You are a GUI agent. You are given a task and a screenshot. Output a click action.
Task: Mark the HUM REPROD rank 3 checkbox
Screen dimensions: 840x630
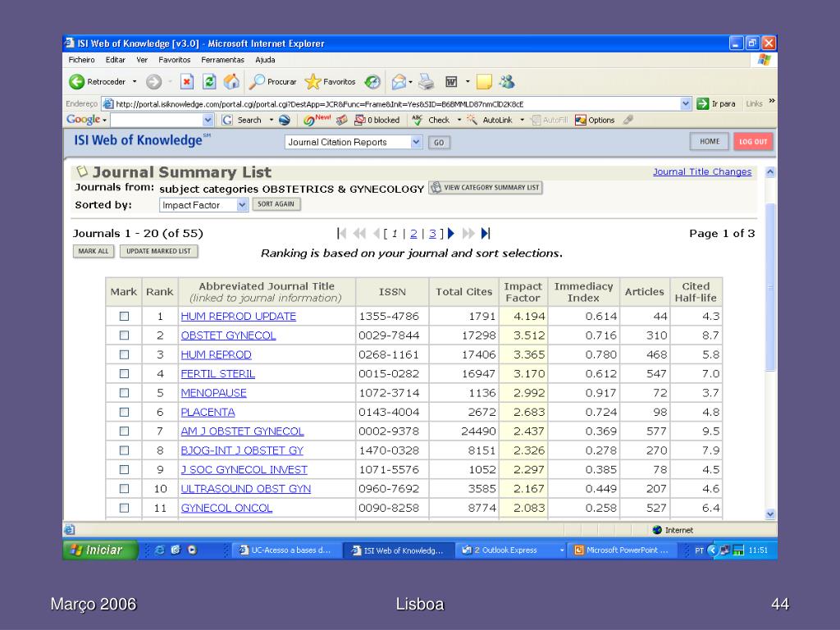125,354
